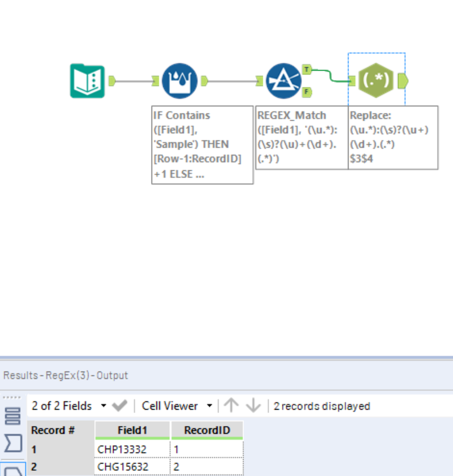
Task: Click the Multi-Row Formula output anchor
Action: coord(204,81)
